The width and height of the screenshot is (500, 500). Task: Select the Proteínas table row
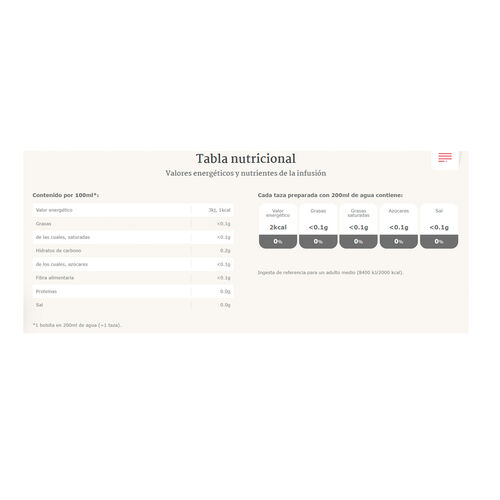[133, 291]
